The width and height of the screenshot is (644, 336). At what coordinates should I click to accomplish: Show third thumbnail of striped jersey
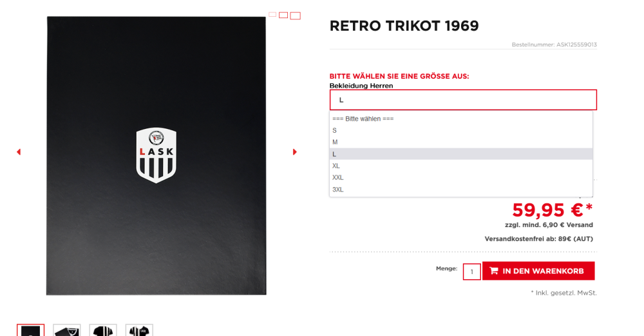pyautogui.click(x=103, y=330)
